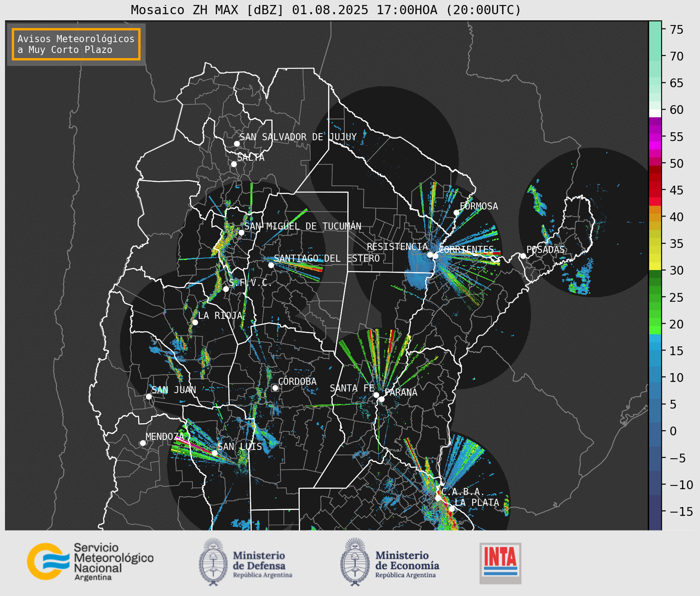Click the San Juan marker dot
This screenshot has width=700, height=596.
coord(149,396)
